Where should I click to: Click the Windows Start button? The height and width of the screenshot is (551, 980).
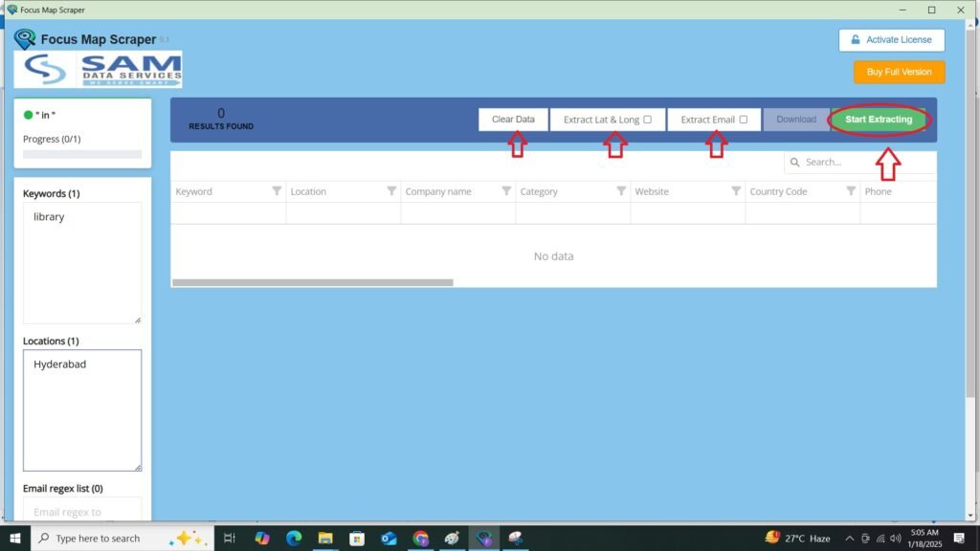point(15,539)
